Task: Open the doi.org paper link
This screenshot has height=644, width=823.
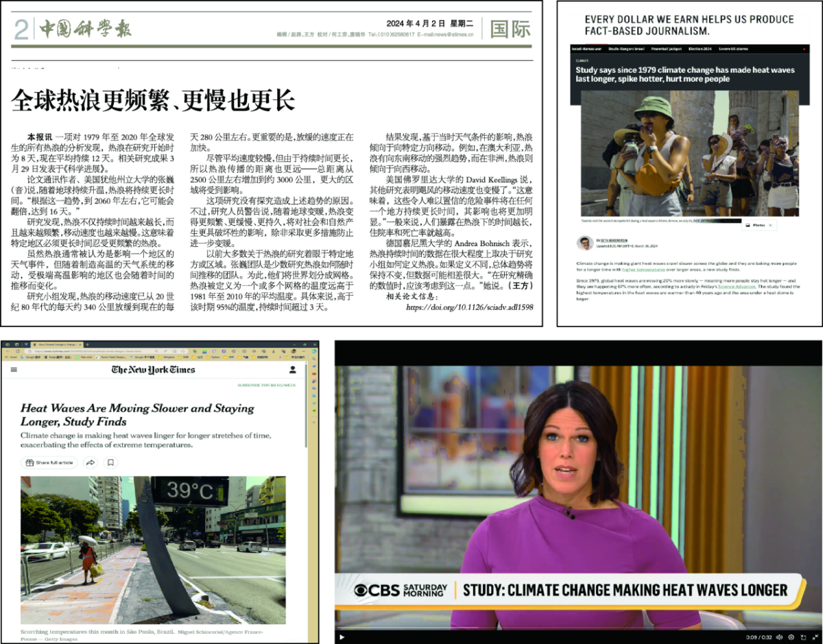Action: coord(469,308)
